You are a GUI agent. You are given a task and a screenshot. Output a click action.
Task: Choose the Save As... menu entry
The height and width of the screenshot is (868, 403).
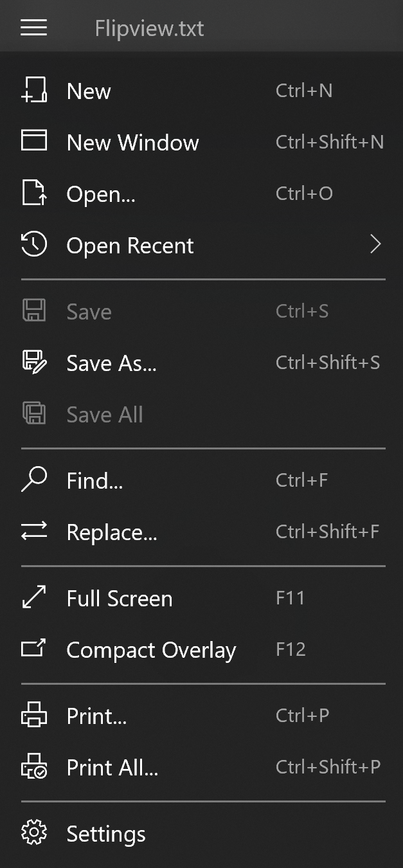pos(201,363)
